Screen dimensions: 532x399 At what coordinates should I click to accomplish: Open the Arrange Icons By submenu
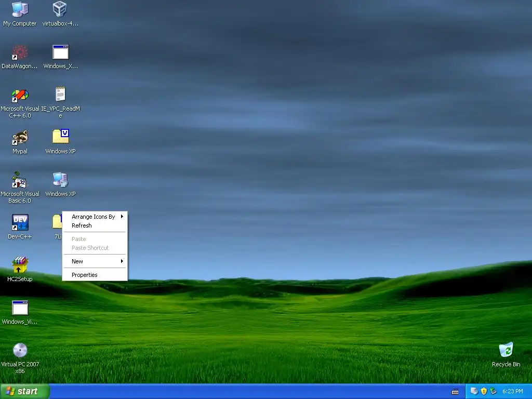coord(95,217)
